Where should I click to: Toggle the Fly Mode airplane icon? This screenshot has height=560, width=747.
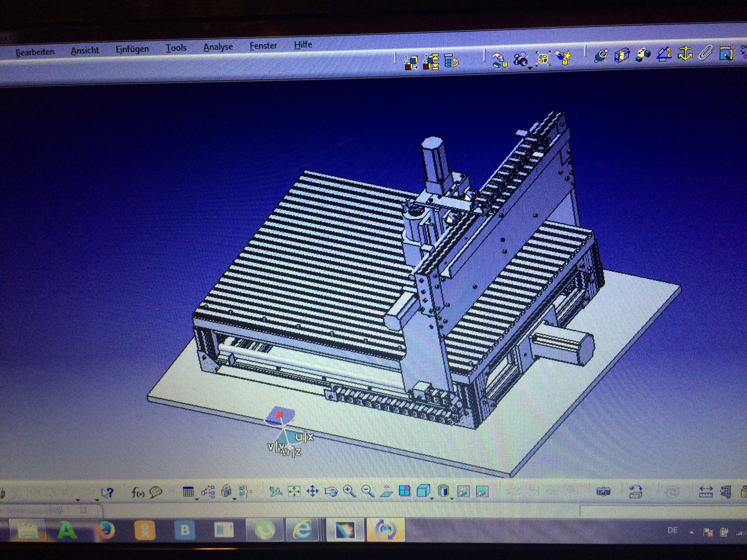pyautogui.click(x=276, y=492)
